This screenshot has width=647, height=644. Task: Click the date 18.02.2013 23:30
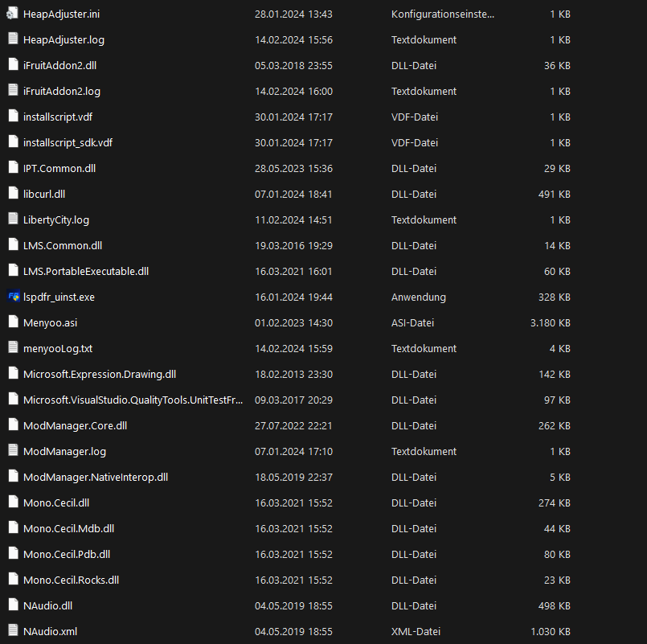click(293, 374)
